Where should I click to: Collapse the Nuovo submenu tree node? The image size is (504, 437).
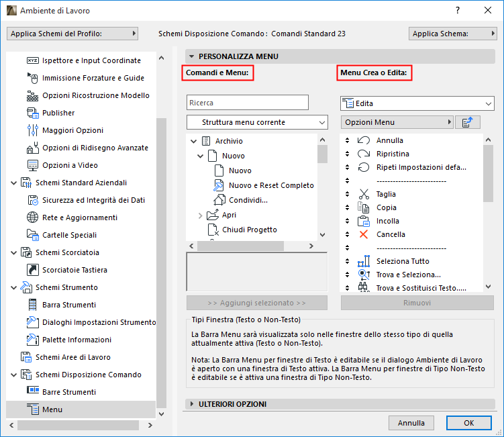point(200,156)
